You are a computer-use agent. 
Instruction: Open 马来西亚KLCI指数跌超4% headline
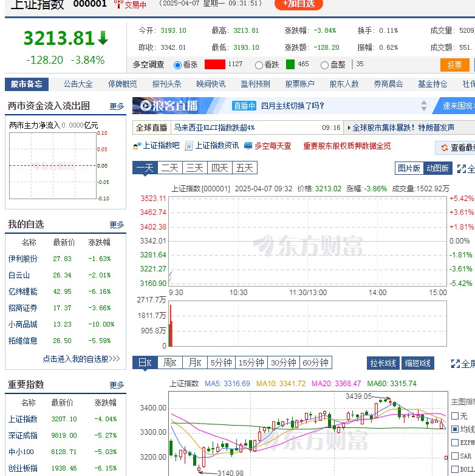click(x=214, y=127)
